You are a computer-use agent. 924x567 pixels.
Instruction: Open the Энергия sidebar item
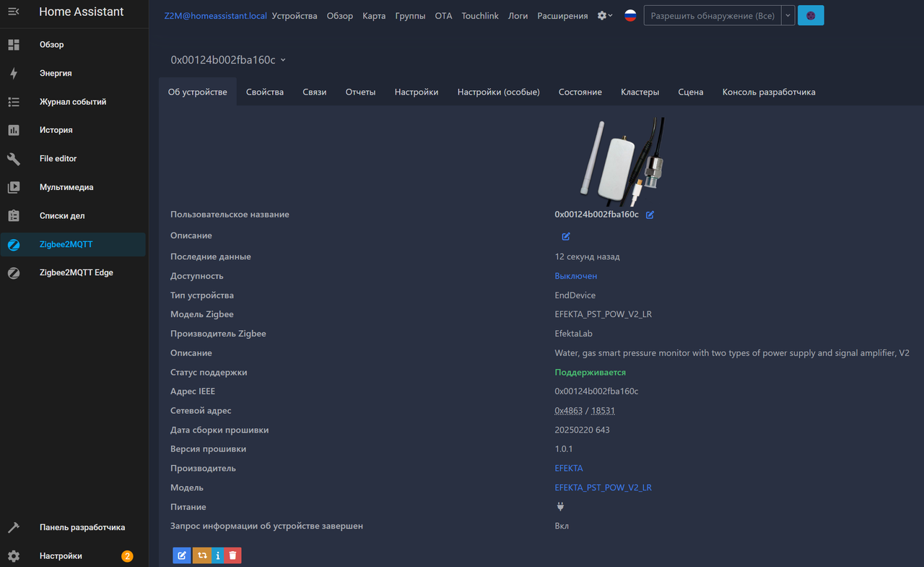[x=74, y=73]
